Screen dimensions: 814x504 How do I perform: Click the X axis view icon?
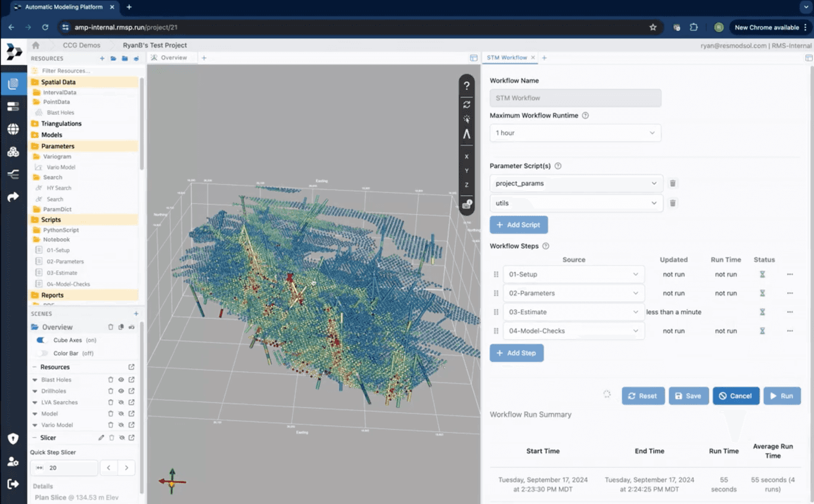pyautogui.click(x=467, y=156)
